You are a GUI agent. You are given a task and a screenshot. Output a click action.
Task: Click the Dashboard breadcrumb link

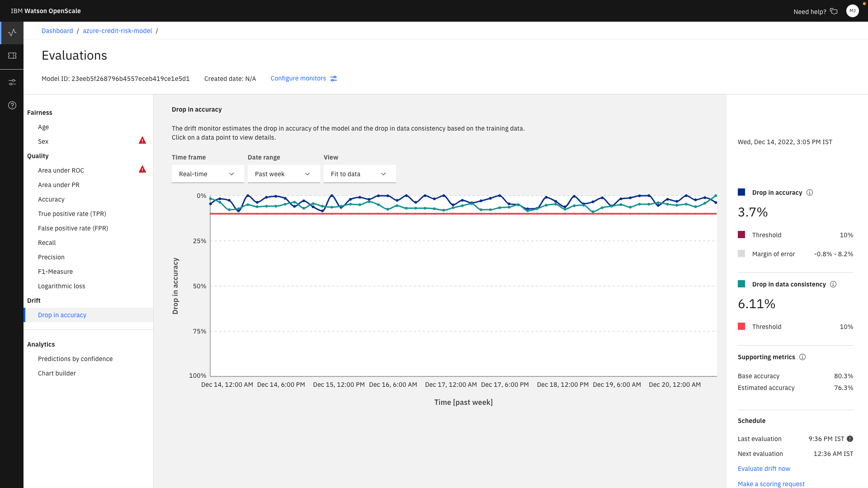[57, 31]
